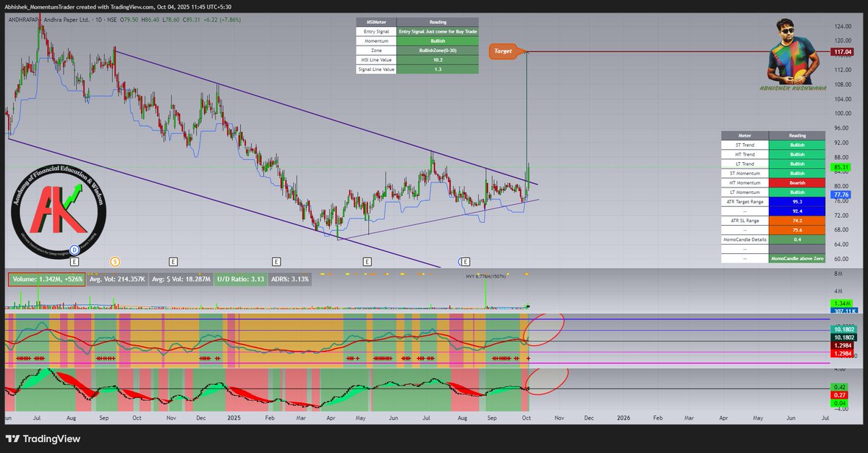
Task: Click the 60.00 price axis label
Action: tap(841, 258)
